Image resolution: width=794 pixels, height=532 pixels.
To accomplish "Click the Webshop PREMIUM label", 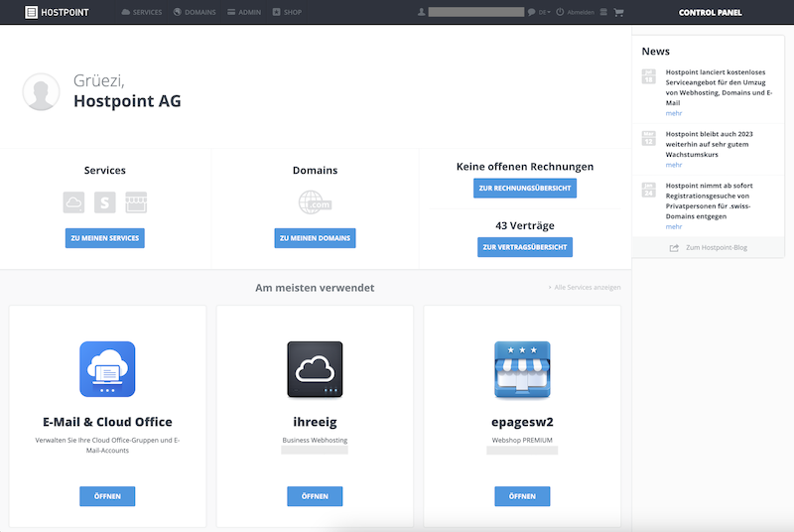I will point(522,440).
